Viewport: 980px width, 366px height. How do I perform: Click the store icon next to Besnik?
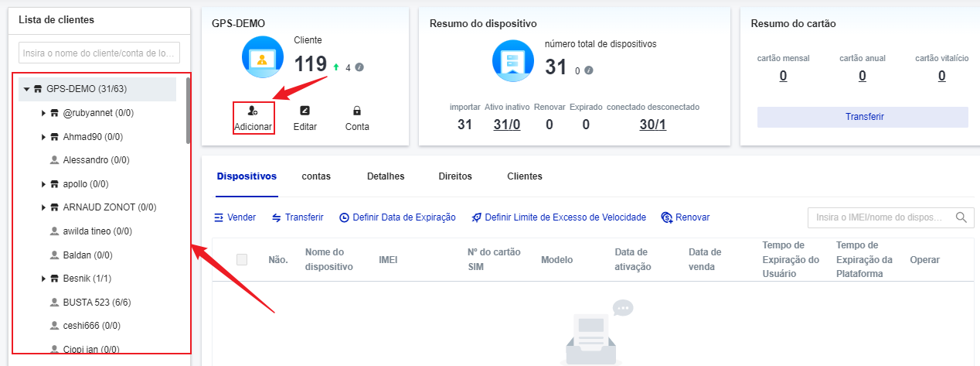click(55, 278)
